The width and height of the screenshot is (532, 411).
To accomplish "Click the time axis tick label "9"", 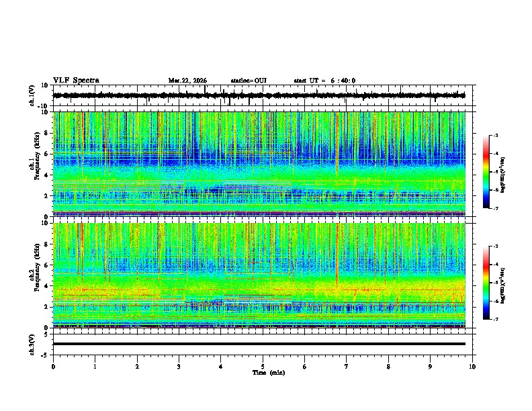I will point(430,367).
